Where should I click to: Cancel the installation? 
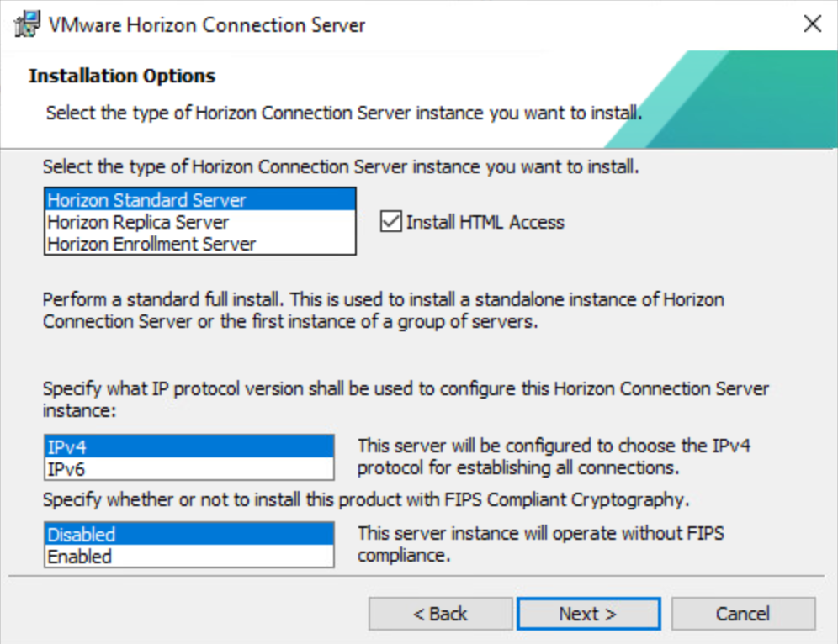[743, 614]
